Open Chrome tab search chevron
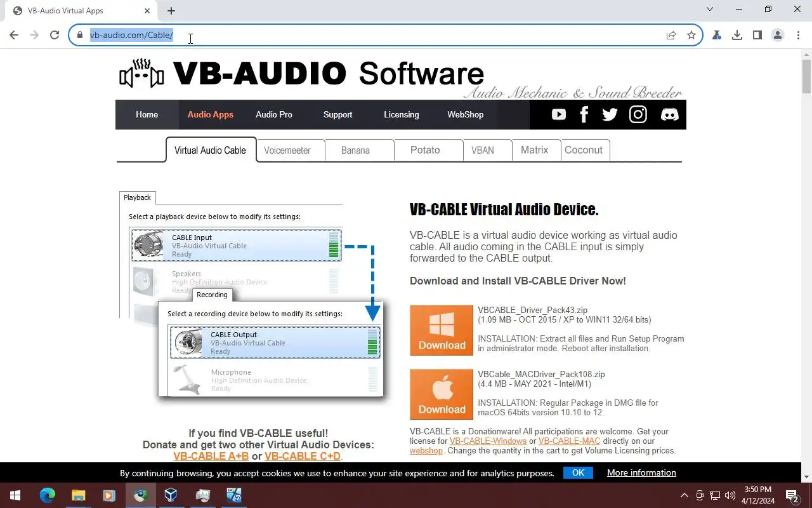This screenshot has height=508, width=812. (x=710, y=10)
